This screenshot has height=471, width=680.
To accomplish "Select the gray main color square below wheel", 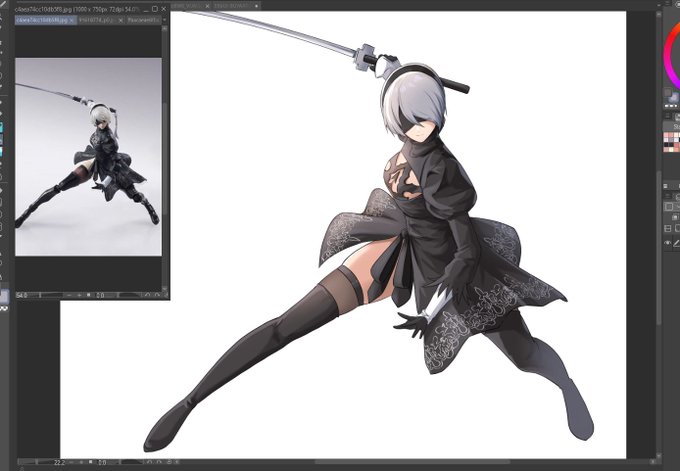I will click(x=668, y=92).
